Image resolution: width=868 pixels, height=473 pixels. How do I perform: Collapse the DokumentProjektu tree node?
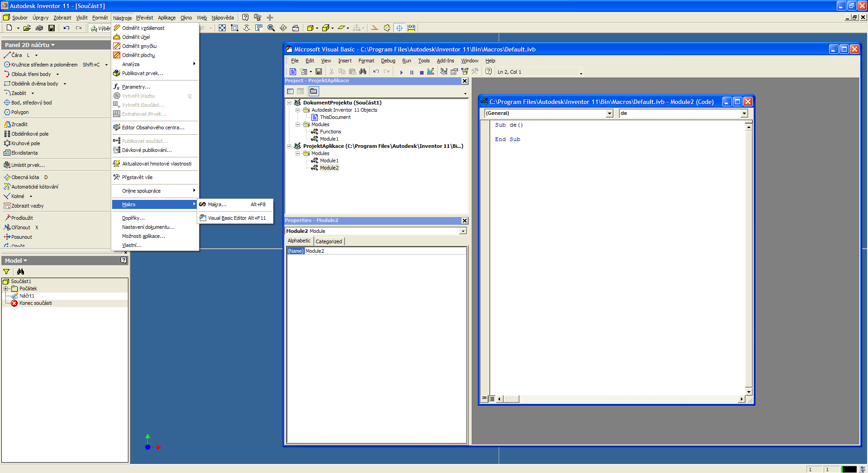(289, 103)
